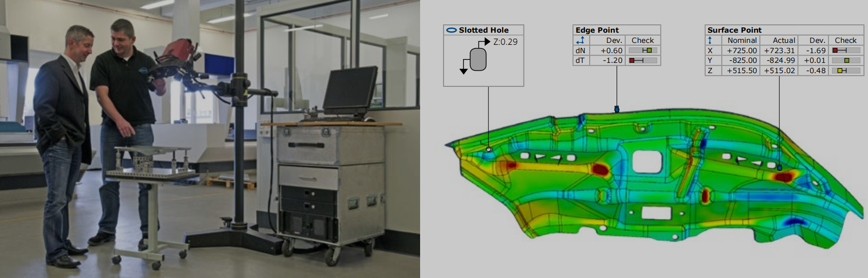Click the Z:0.29 value text
This screenshot has height=278, width=868.
505,42
